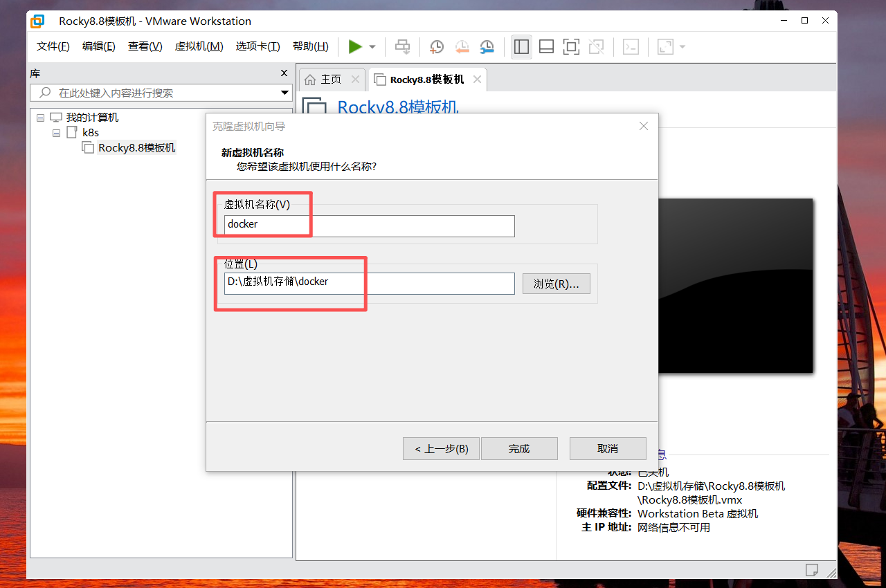Click the 配置文件: label

click(x=609, y=486)
